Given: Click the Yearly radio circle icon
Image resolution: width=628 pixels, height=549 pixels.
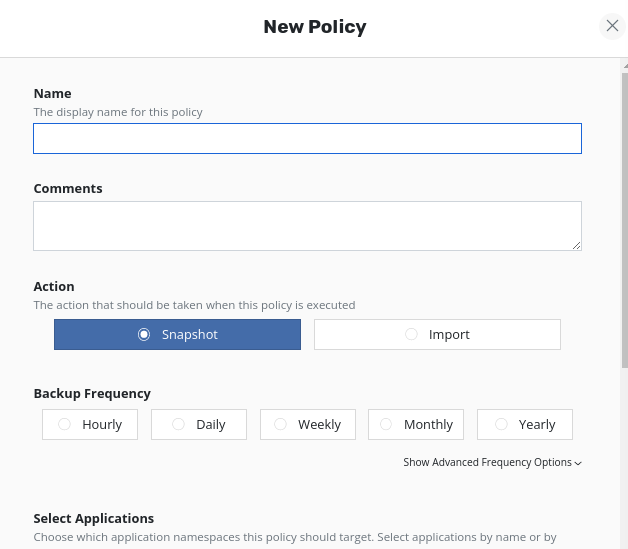Looking at the screenshot, I should (x=501, y=425).
